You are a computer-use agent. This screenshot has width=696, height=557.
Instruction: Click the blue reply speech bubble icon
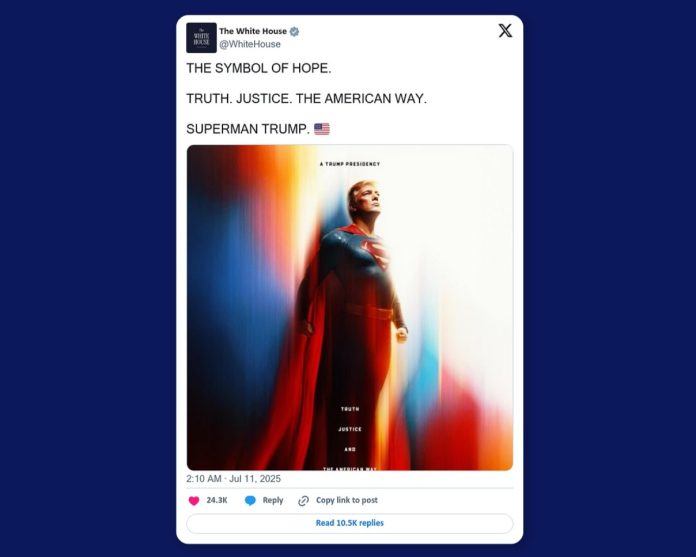point(250,501)
